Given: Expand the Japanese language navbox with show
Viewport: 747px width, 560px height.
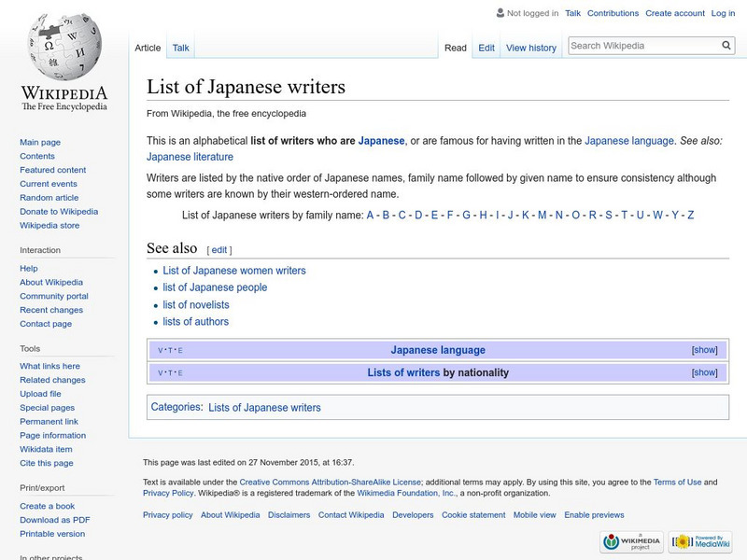Looking at the screenshot, I should pos(704,350).
